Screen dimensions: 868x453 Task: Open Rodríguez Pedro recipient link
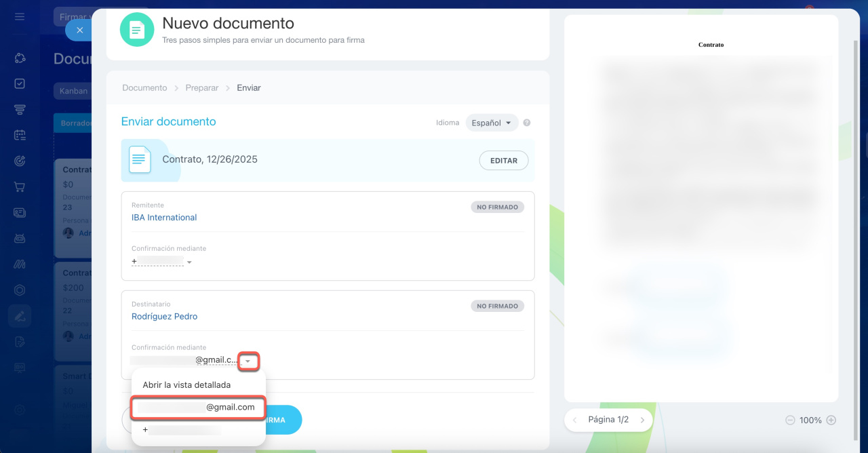coord(164,317)
